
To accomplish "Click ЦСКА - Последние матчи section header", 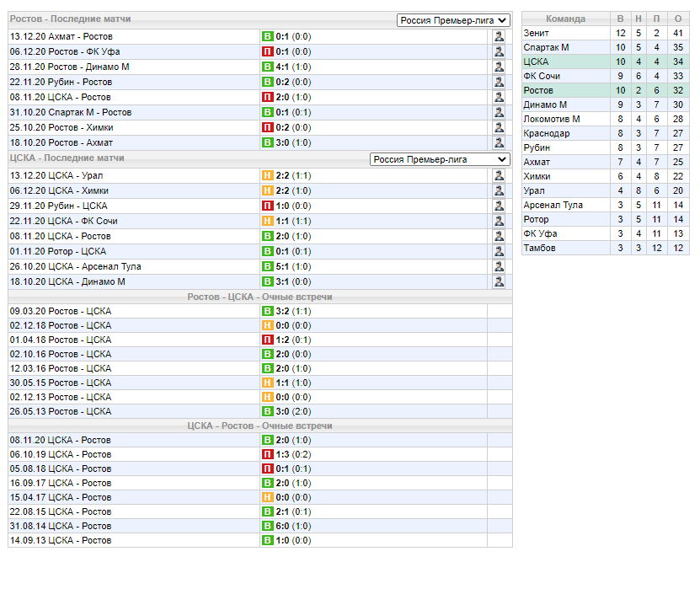I will [x=67, y=158].
